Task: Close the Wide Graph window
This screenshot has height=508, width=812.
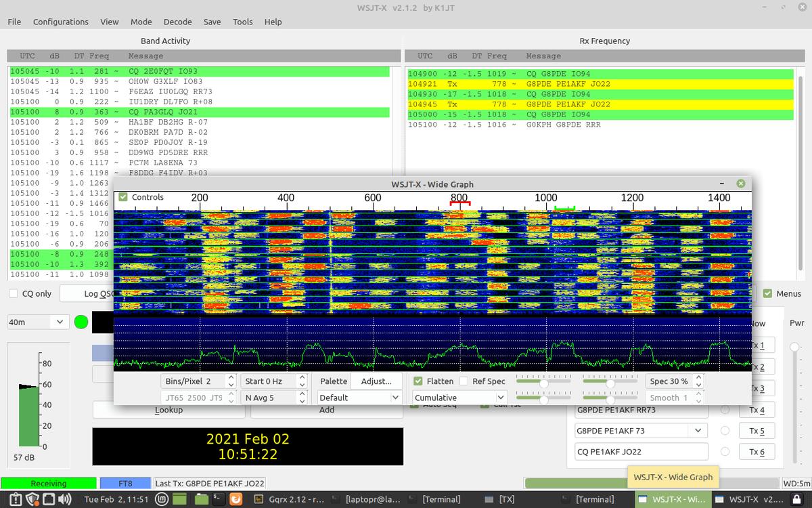Action: [x=740, y=184]
